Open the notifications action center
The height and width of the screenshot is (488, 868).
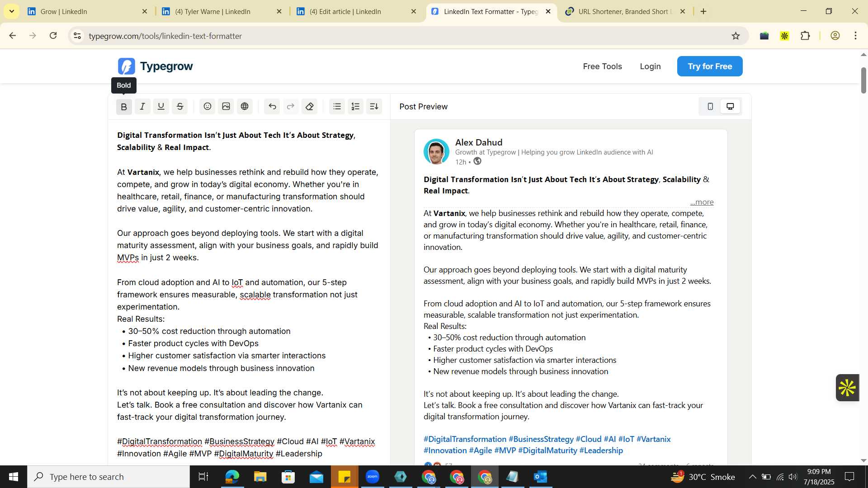tap(849, 477)
